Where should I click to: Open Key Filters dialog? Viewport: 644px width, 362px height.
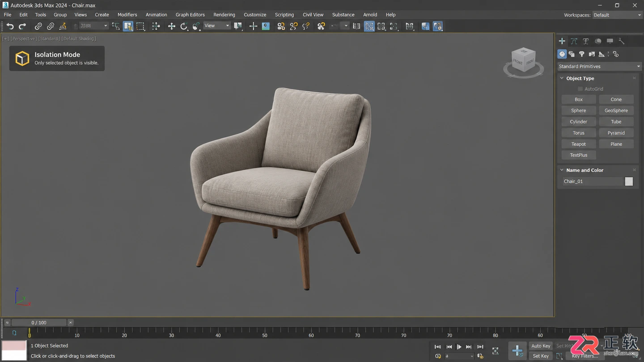pyautogui.click(x=585, y=356)
